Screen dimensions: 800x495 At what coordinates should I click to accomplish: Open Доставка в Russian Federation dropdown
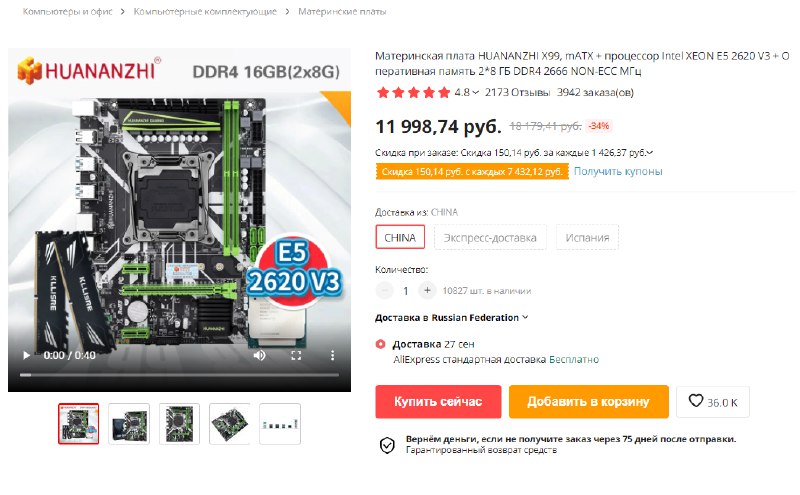pyautogui.click(x=452, y=317)
